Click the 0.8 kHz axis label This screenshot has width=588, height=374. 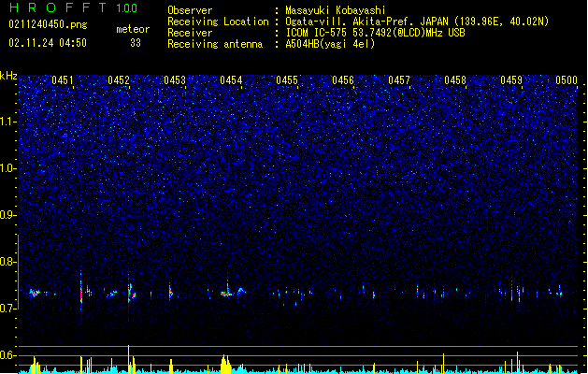click(x=8, y=262)
